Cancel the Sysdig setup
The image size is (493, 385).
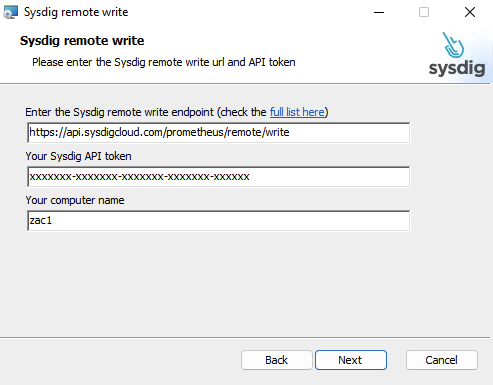442,360
